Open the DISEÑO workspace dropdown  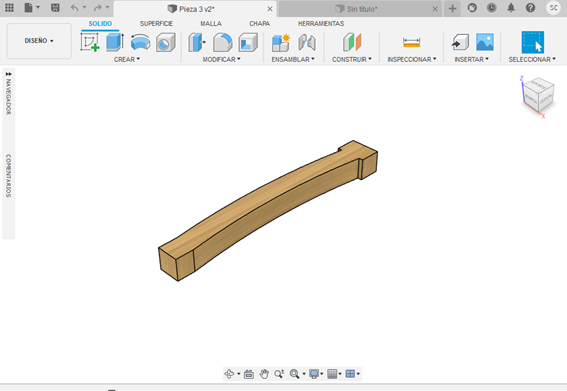coord(39,41)
